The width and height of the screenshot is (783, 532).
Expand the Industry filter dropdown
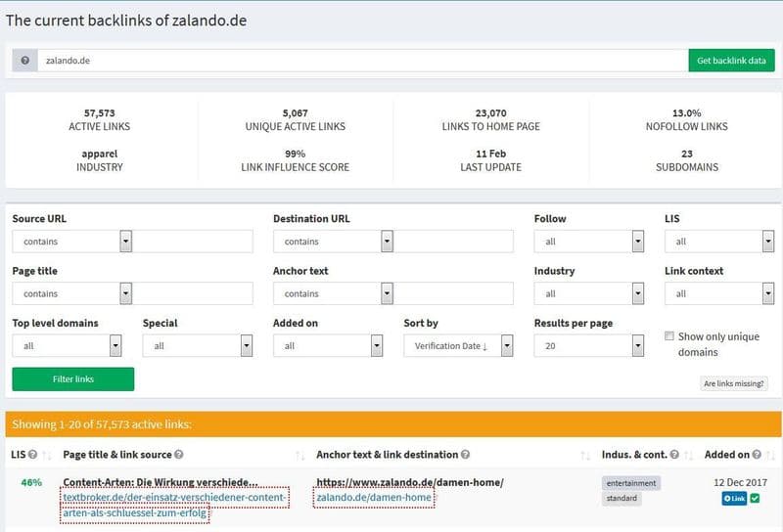589,293
